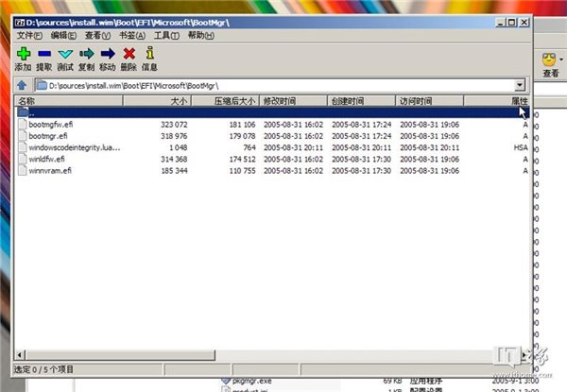Click the green Add (添加) plus icon
567x392 pixels.
[x=24, y=55]
